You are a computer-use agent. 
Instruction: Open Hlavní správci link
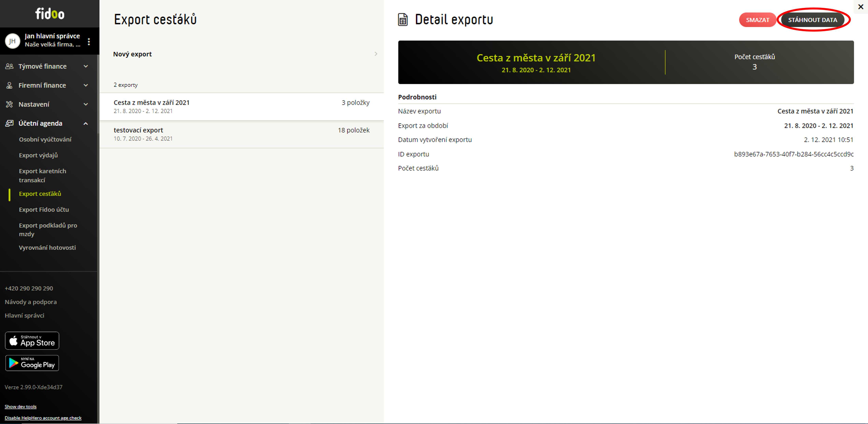tap(24, 315)
